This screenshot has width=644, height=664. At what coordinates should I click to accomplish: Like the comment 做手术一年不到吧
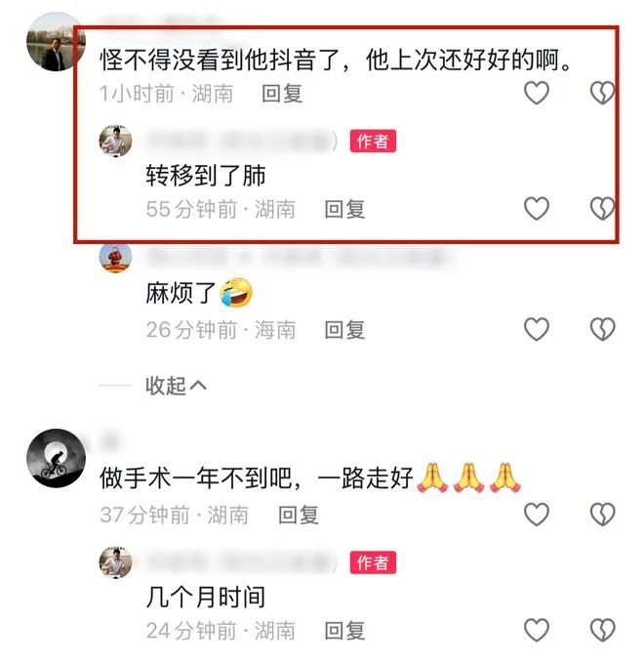click(536, 514)
